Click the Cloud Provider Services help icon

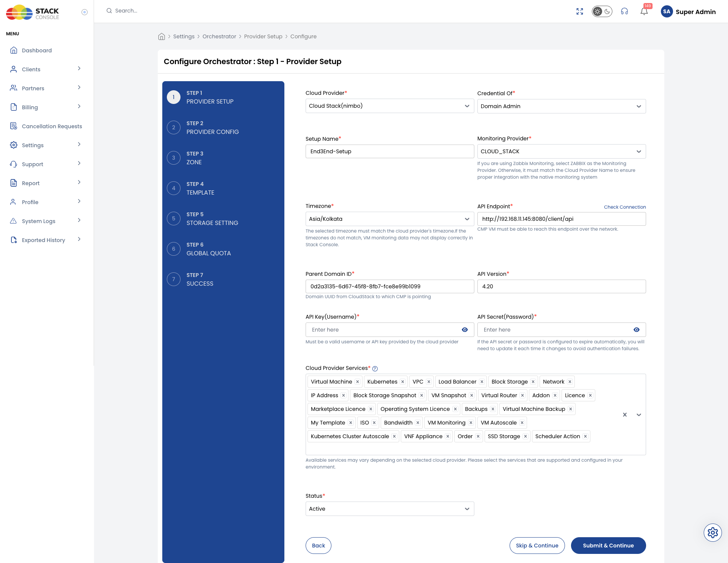375,369
